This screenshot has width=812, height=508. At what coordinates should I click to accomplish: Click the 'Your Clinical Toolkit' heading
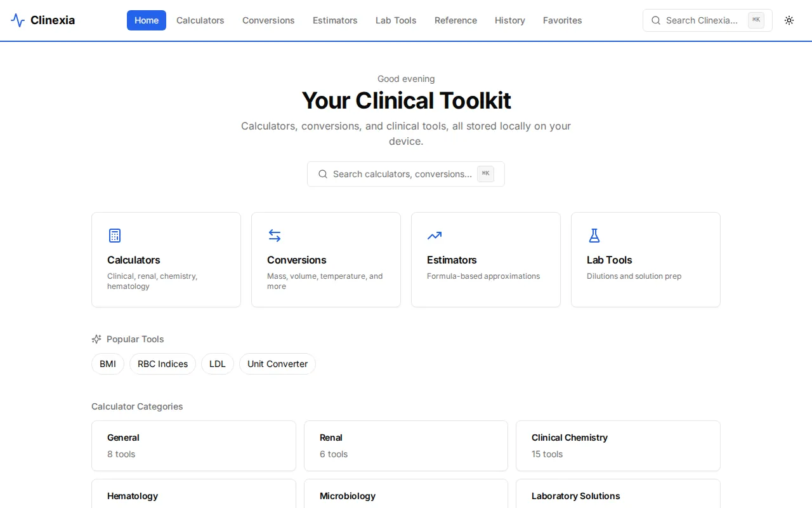(x=406, y=100)
